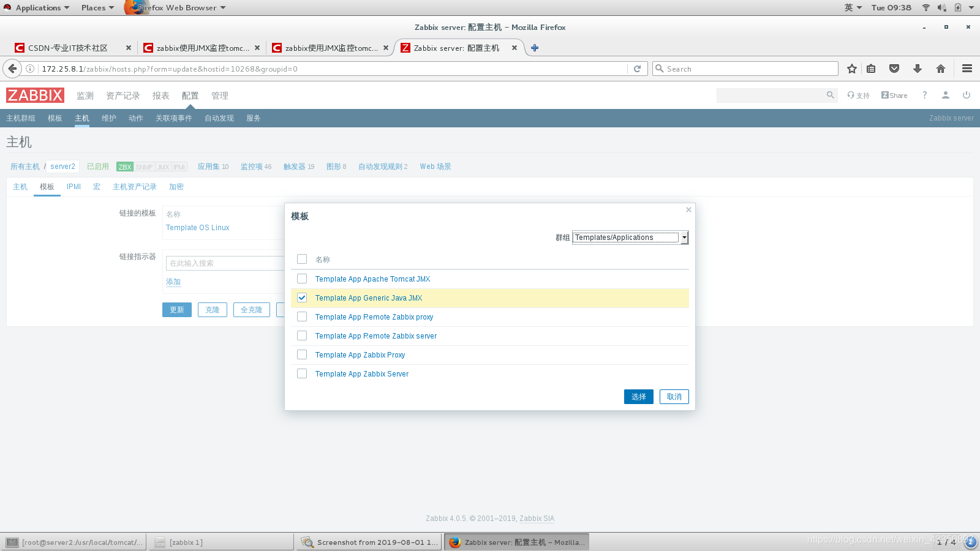Open the 监测 top menu
The image size is (980, 551).
[85, 96]
